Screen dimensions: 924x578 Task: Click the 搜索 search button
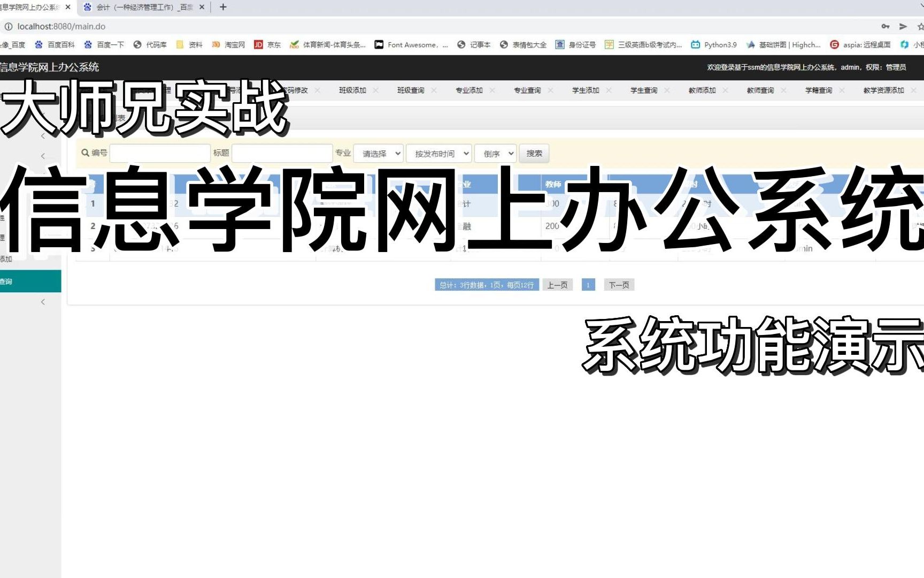pos(534,154)
